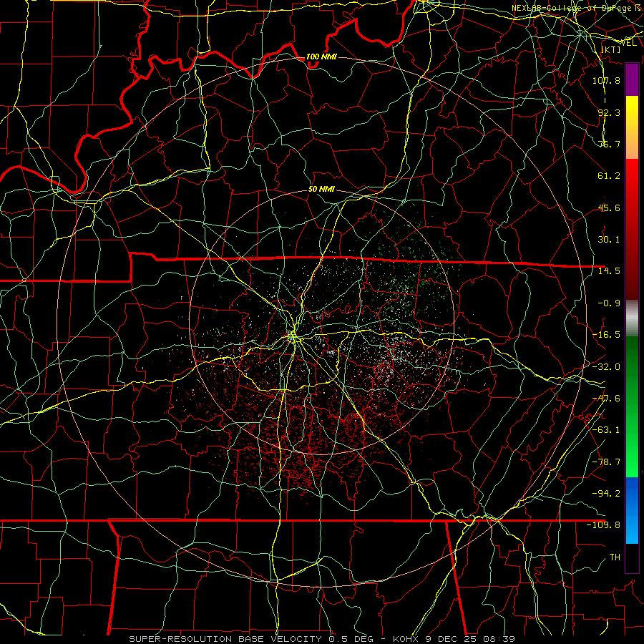Click the -47.6 value on the velocity scale
The image size is (644, 644).
pos(606,399)
